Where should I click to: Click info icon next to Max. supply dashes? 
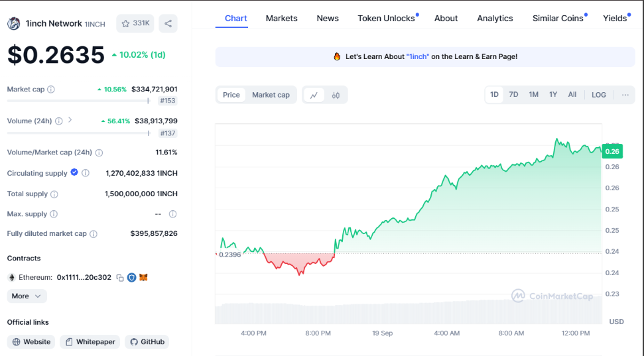point(173,214)
